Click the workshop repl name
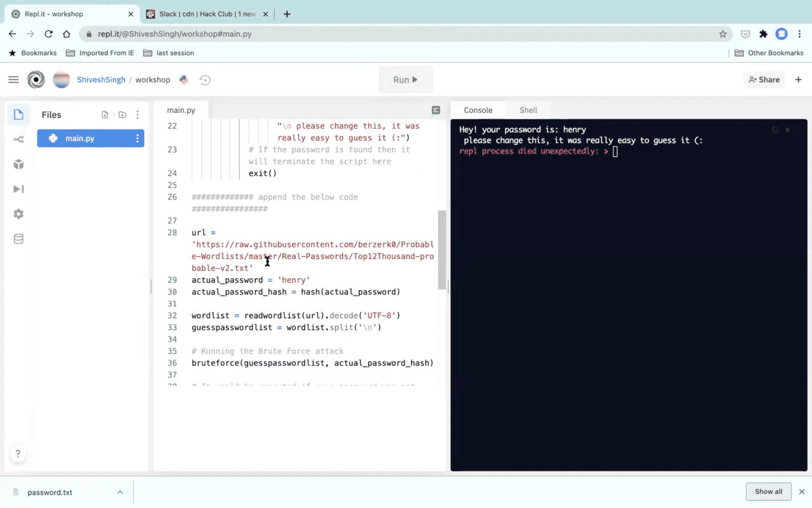Screen dimensions: 812x508 (x=153, y=79)
